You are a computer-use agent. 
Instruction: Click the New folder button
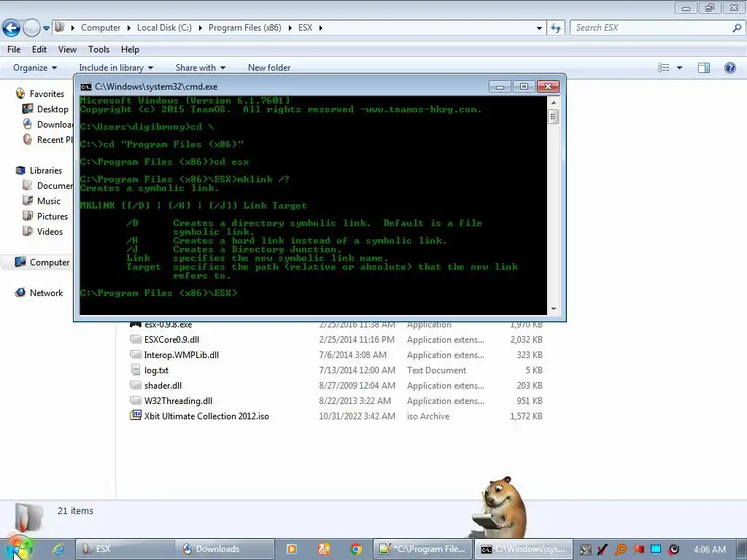269,68
